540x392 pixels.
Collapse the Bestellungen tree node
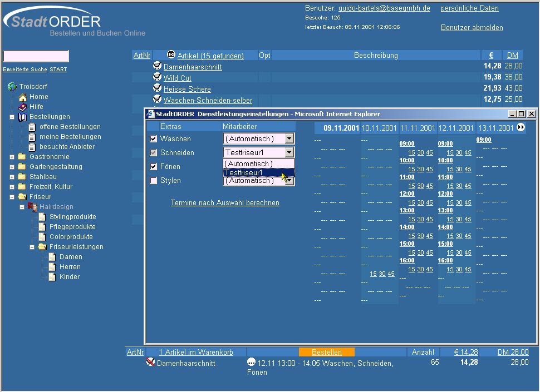(x=12, y=117)
